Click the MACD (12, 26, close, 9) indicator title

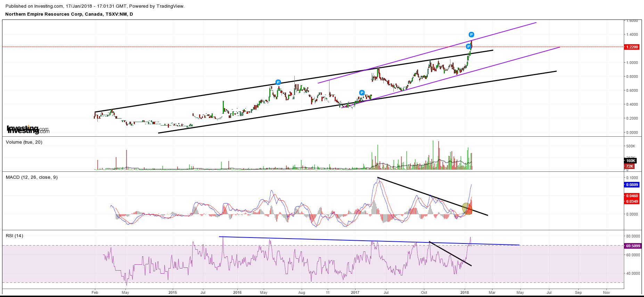pyautogui.click(x=32, y=177)
